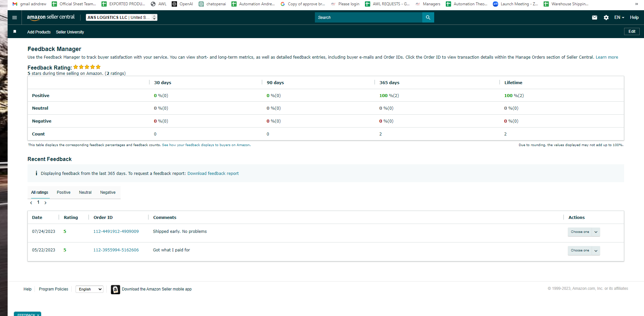This screenshot has width=644, height=316.
Task: Click Download feedback report link
Action: tap(213, 174)
